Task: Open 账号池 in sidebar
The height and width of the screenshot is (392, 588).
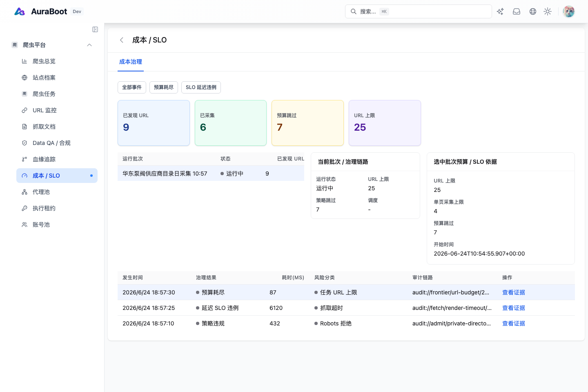Action: click(x=57, y=225)
